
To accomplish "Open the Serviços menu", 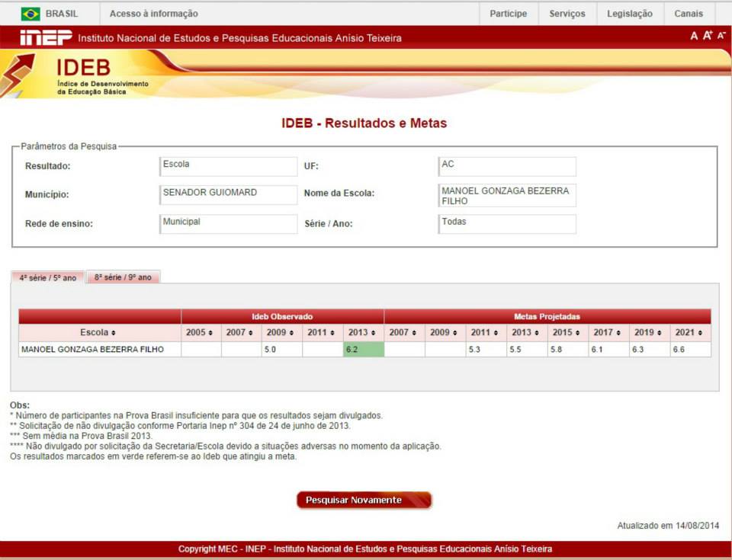I will pyautogui.click(x=567, y=14).
